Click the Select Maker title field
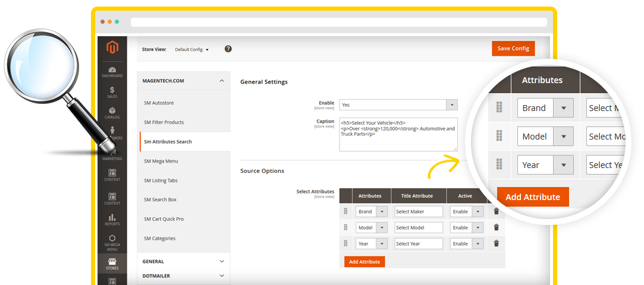Screen dimensions: 644x285 pyautogui.click(x=419, y=211)
